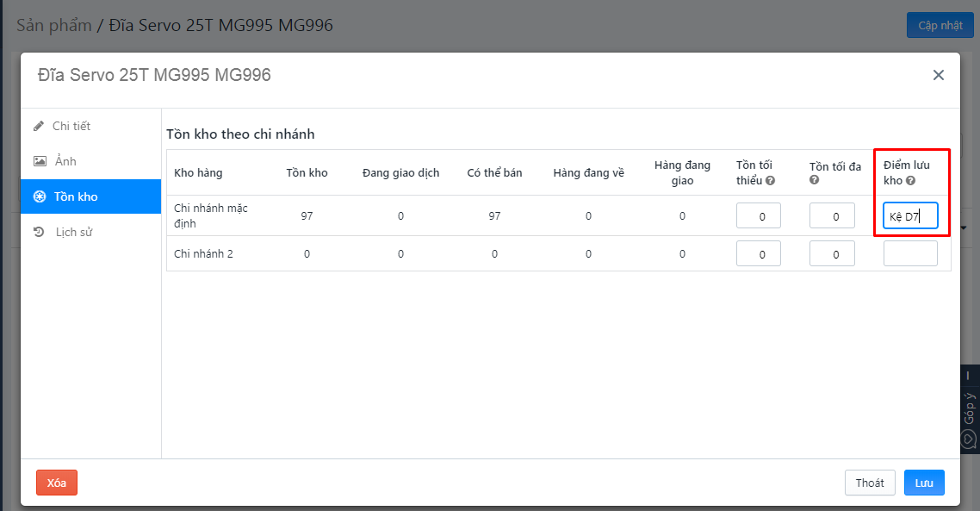Screen dimensions: 980x511
Task: Click the Cập nhật update button
Action: [x=940, y=25]
